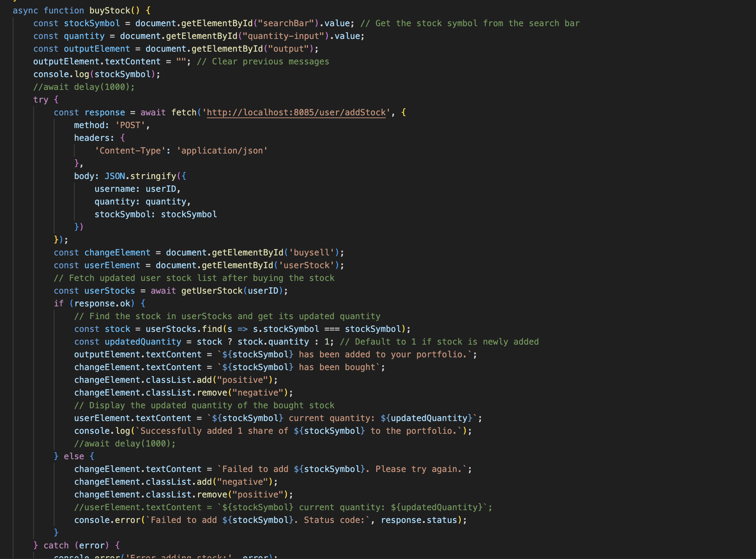756x559 pixels.
Task: Click the else keyword
Action: tap(74, 456)
